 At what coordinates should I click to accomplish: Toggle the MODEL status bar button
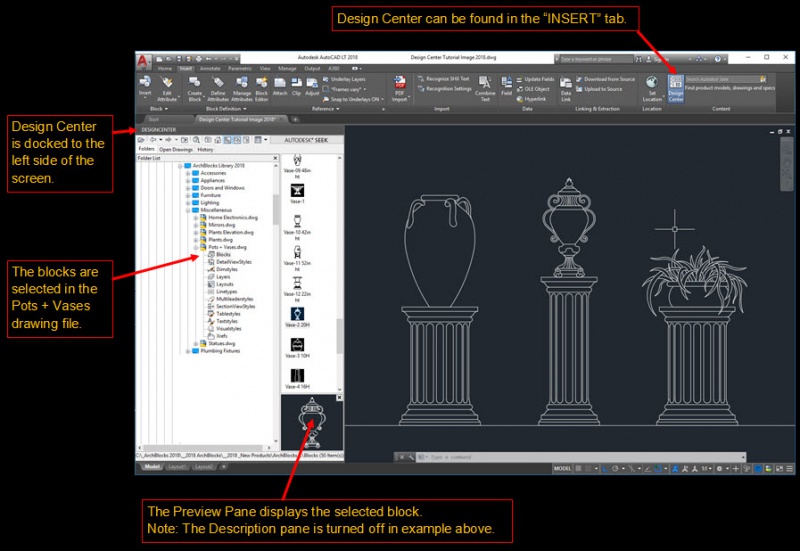pyautogui.click(x=562, y=468)
